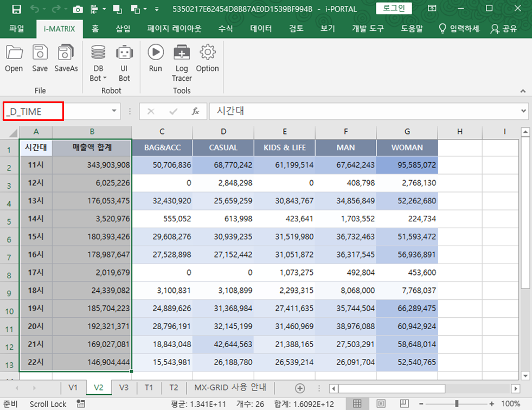Switch to page layout view in status bar
Image resolution: width=532 pixels, height=410 pixels.
(381, 404)
